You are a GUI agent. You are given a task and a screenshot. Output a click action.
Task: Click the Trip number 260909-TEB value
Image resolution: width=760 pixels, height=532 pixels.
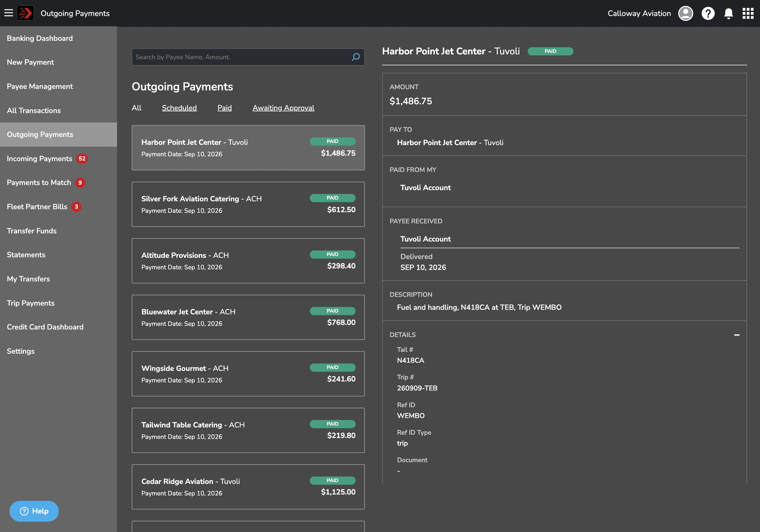(417, 388)
